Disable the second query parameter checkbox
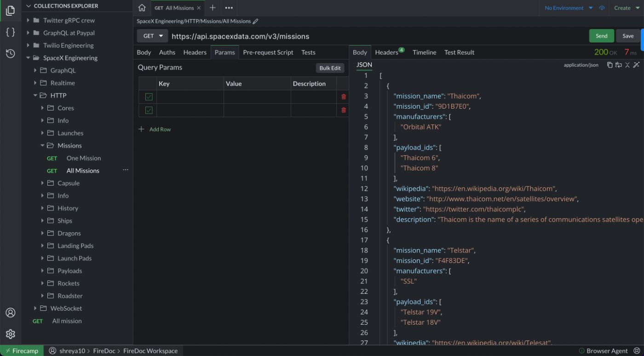The height and width of the screenshot is (356, 644). point(148,110)
